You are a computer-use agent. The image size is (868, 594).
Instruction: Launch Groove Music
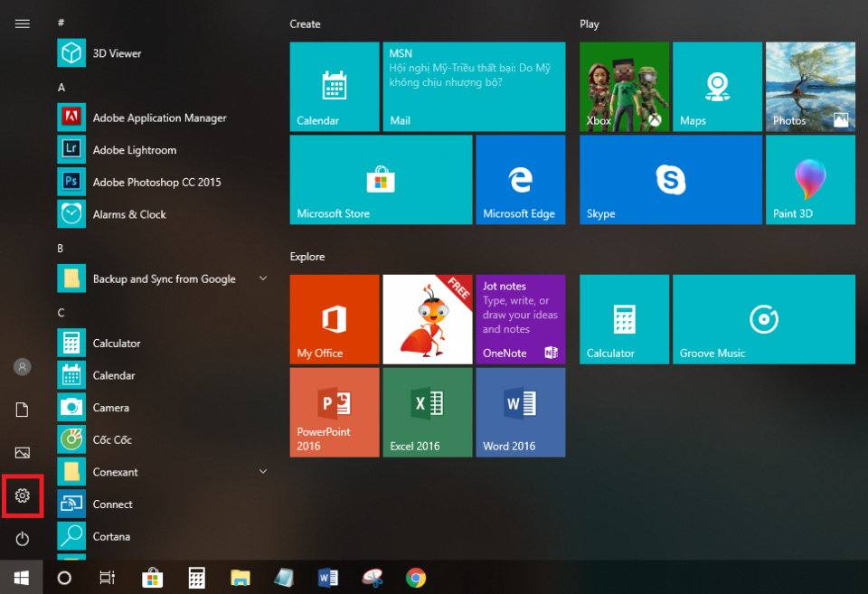pyautogui.click(x=763, y=319)
